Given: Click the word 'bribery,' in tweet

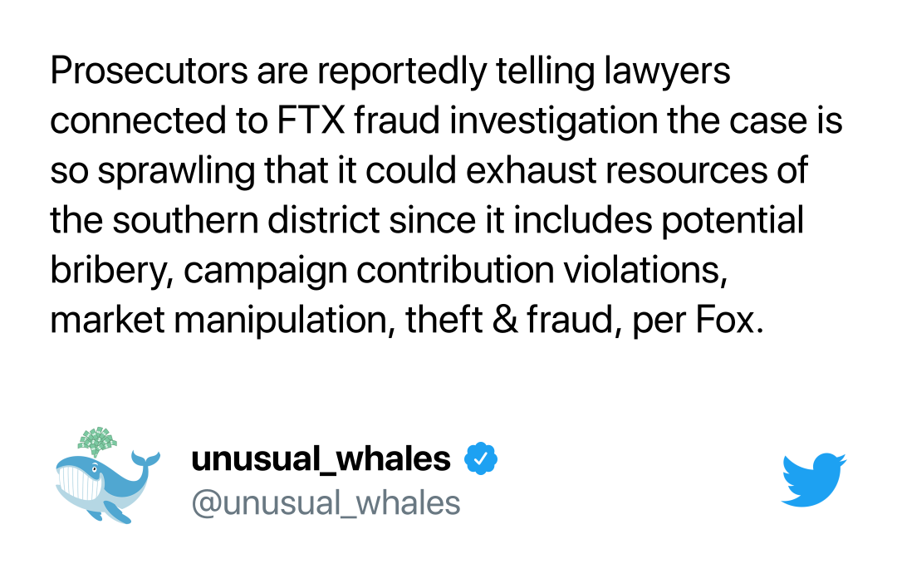Looking at the screenshot, I should pyautogui.click(x=112, y=271).
